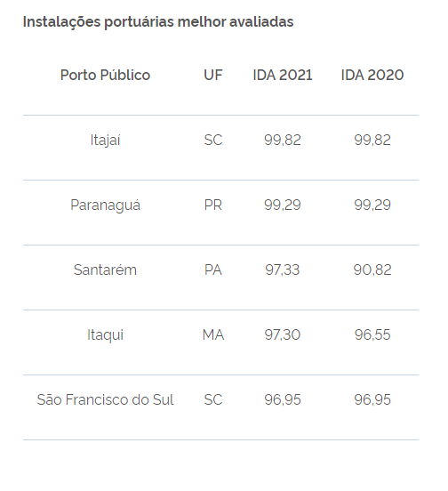Select São Francisco do Sul's IDA 2021 value
Screen dimensions: 448x491
click(283, 399)
